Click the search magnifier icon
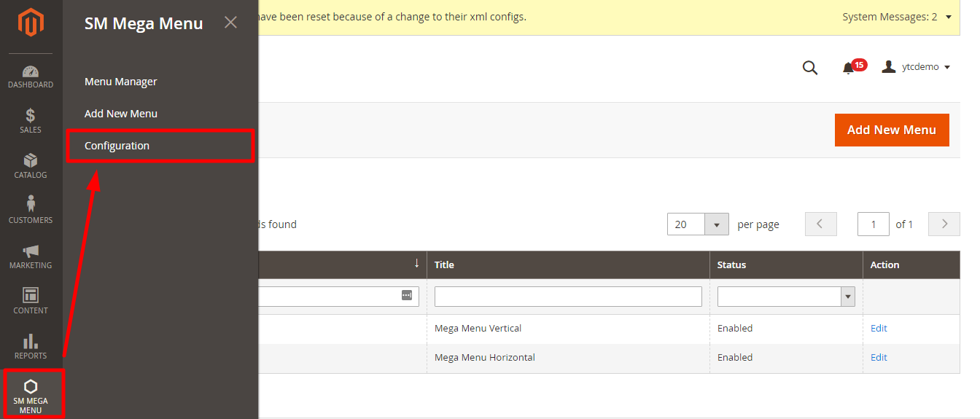This screenshot has height=419, width=980. 809,68
